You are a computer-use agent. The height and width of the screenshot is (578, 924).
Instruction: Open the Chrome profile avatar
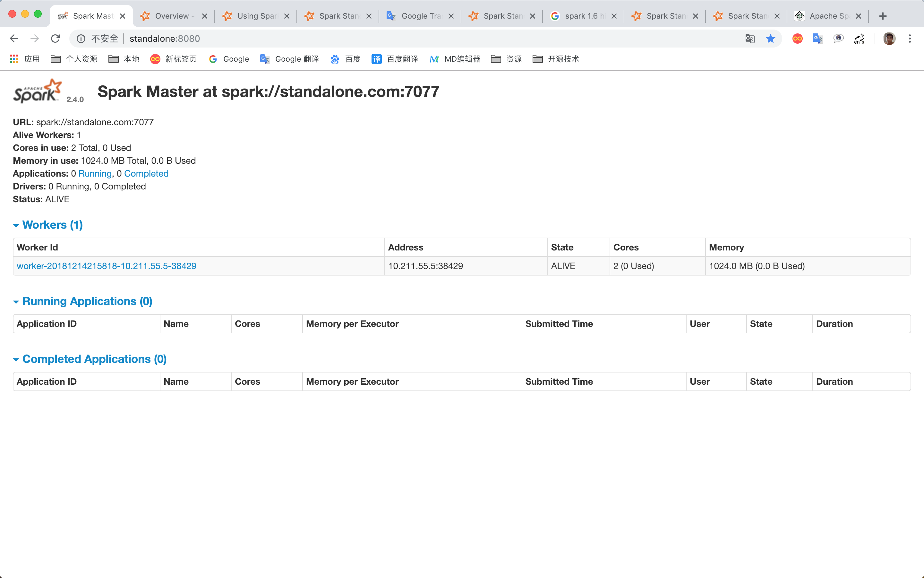(x=889, y=39)
